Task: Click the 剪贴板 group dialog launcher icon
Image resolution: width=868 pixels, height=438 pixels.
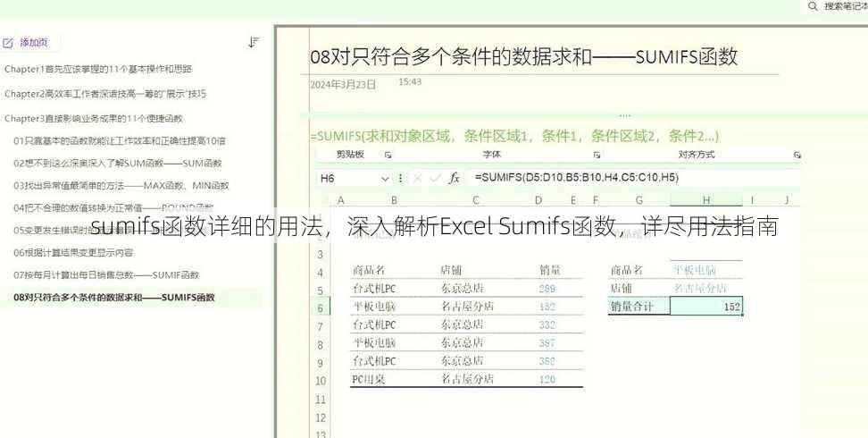Action: pyautogui.click(x=388, y=156)
